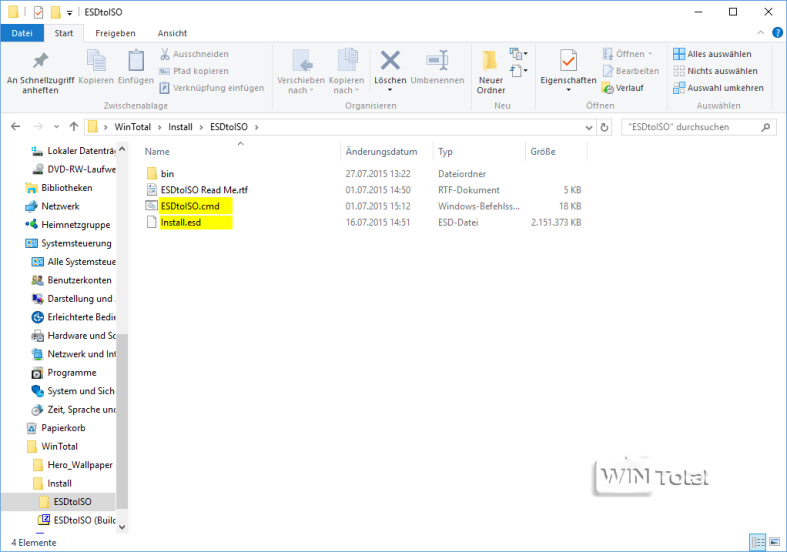Open quick access toolbar customize arrow
Screen dimensions: 787x552
coord(70,13)
